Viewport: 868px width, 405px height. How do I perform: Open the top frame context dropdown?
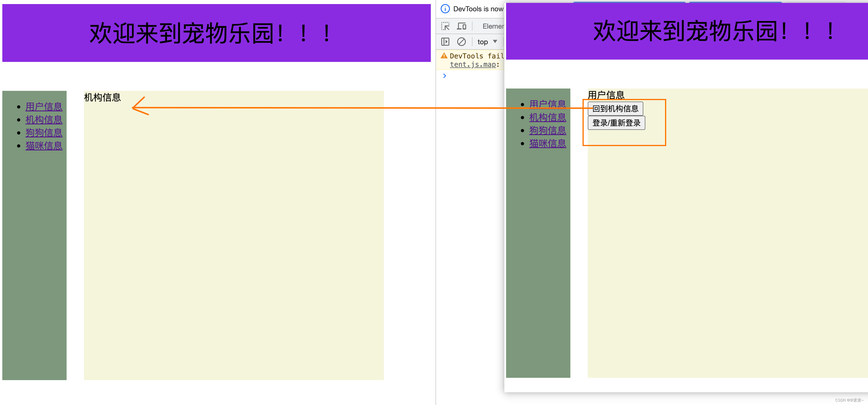click(x=486, y=42)
